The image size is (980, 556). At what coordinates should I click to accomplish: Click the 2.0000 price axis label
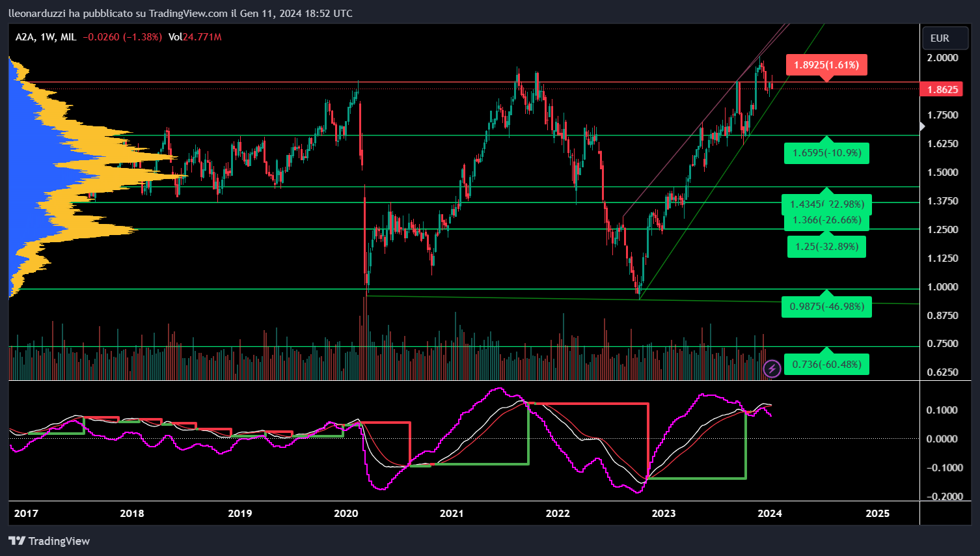pyautogui.click(x=943, y=58)
